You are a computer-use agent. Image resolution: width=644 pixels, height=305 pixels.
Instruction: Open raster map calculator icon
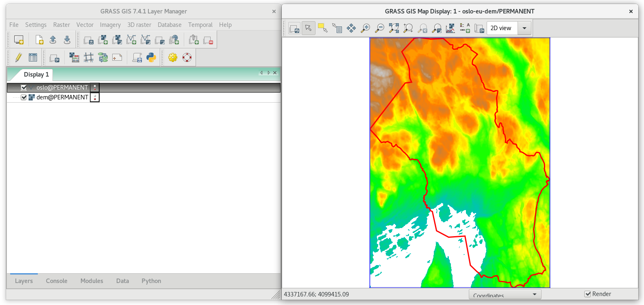(74, 57)
